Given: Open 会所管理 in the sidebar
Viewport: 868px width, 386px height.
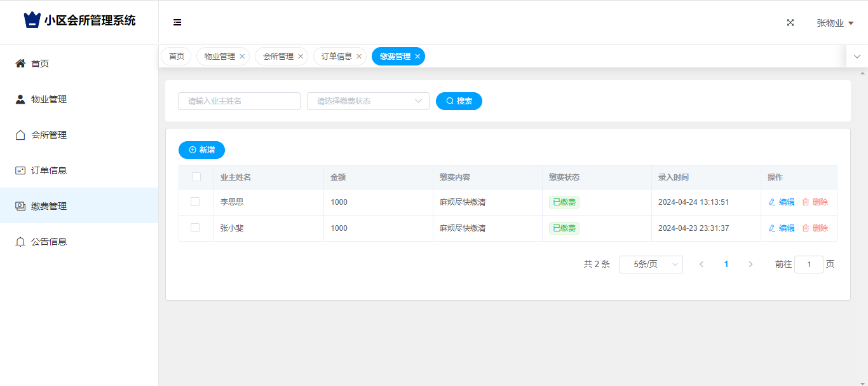Looking at the screenshot, I should point(49,135).
